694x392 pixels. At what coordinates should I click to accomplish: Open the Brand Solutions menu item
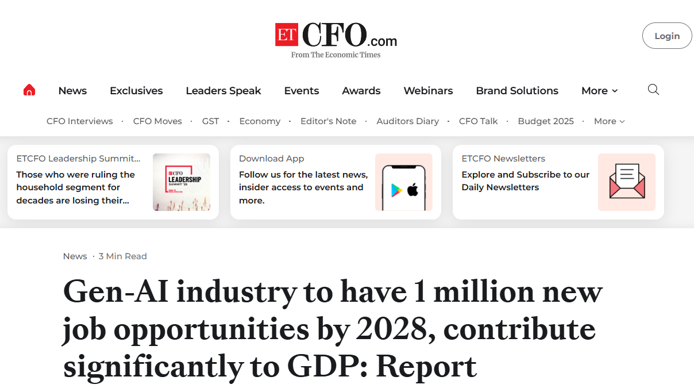point(517,91)
